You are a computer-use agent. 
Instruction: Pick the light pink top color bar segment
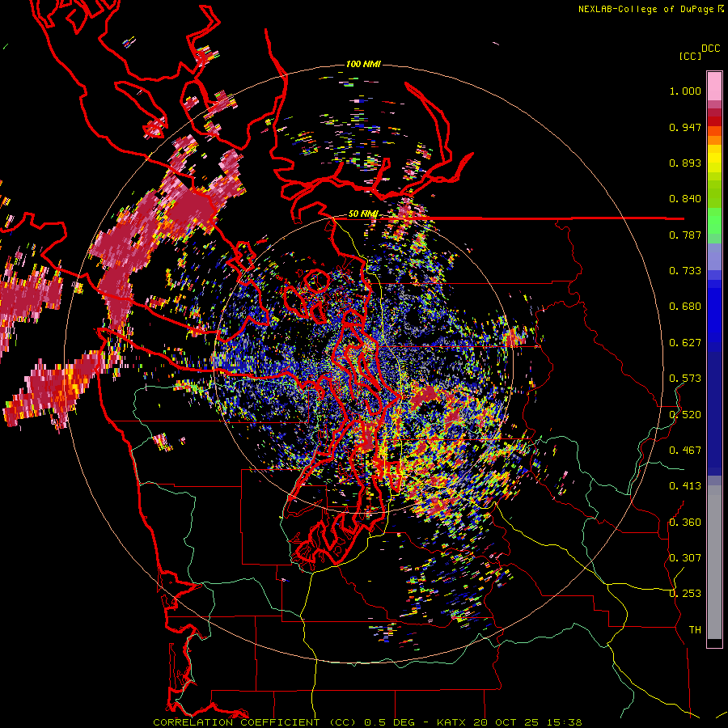tap(714, 87)
